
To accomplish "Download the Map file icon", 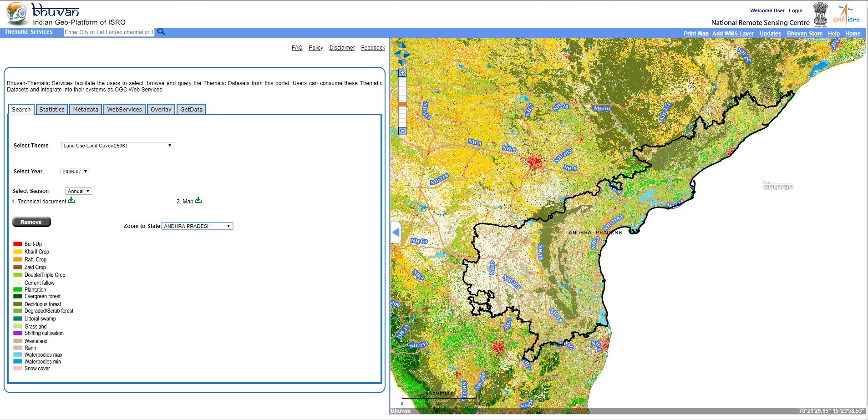I will point(198,200).
